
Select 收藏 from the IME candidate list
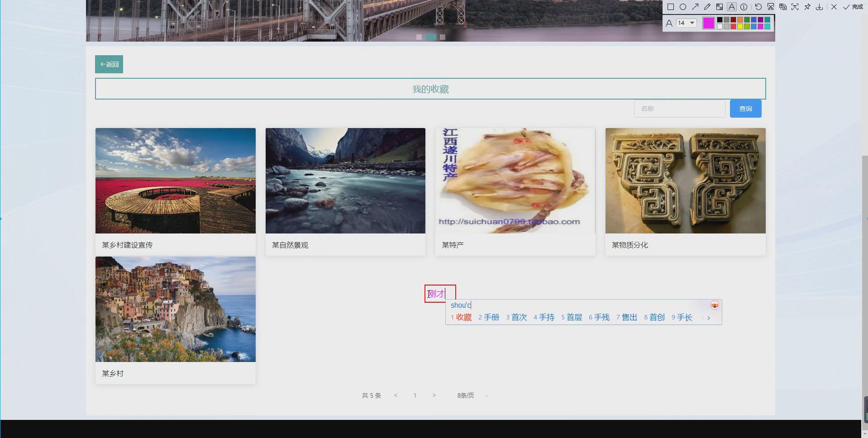tap(463, 317)
